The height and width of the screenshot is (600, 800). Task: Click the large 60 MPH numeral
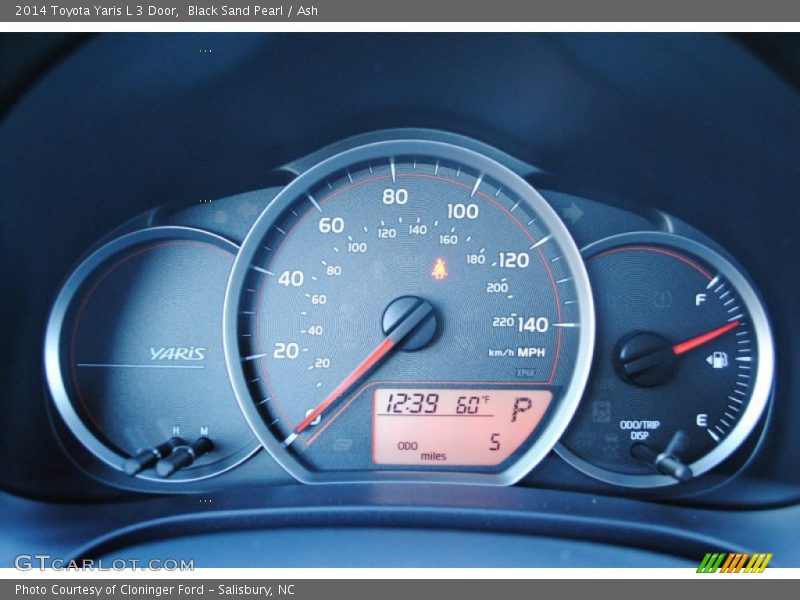[331, 225]
